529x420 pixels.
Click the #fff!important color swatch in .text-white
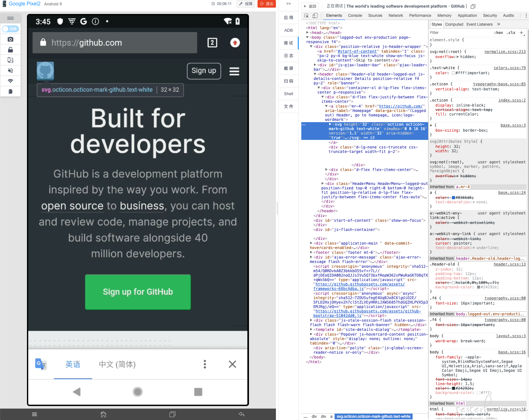[x=454, y=73]
